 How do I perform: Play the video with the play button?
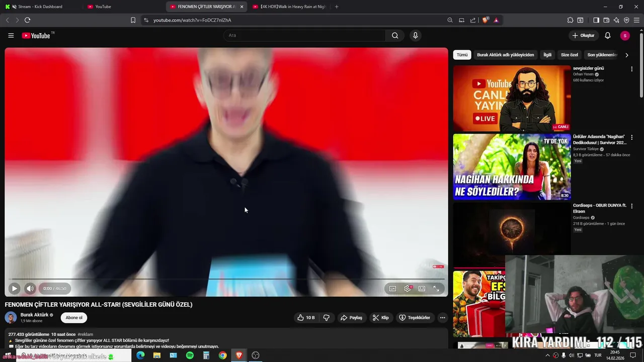pyautogui.click(x=14, y=289)
